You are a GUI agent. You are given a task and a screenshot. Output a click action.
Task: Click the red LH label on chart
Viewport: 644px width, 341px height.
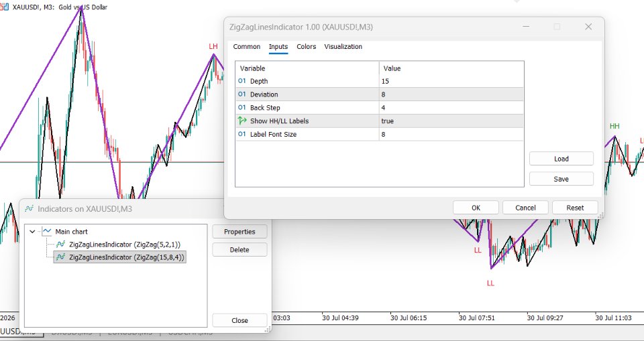coord(213,46)
